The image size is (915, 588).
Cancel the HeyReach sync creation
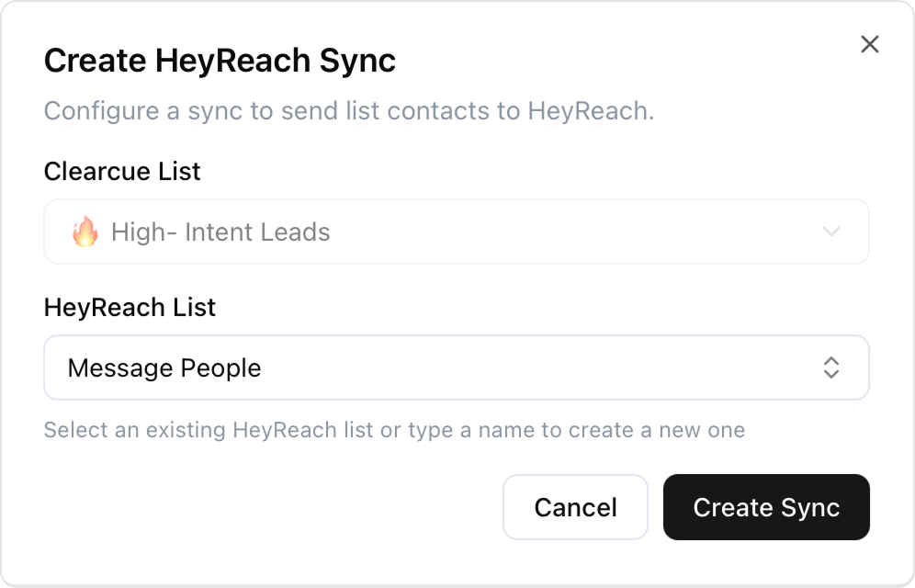[x=575, y=507]
